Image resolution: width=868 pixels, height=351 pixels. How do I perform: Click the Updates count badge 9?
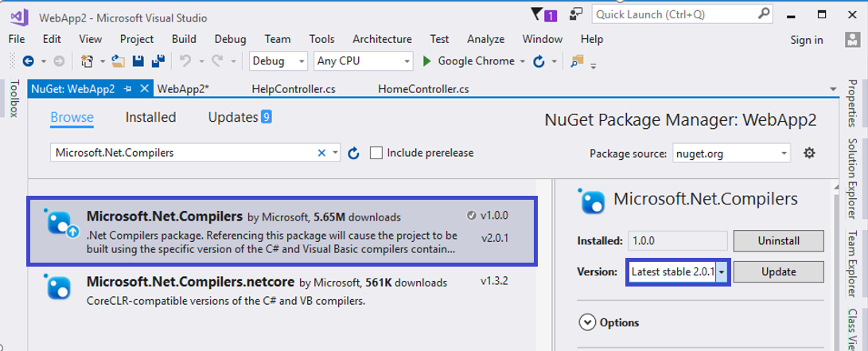click(x=267, y=117)
